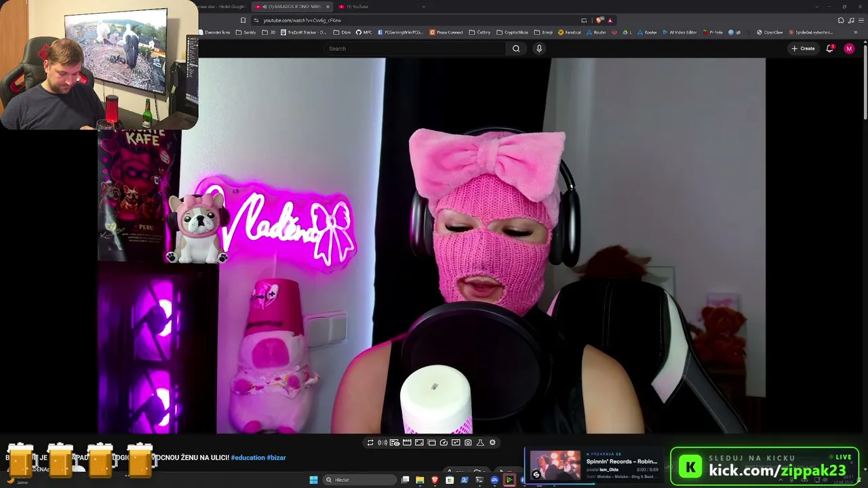Open Task View on the taskbar
This screenshot has height=488, width=868.
[405, 480]
